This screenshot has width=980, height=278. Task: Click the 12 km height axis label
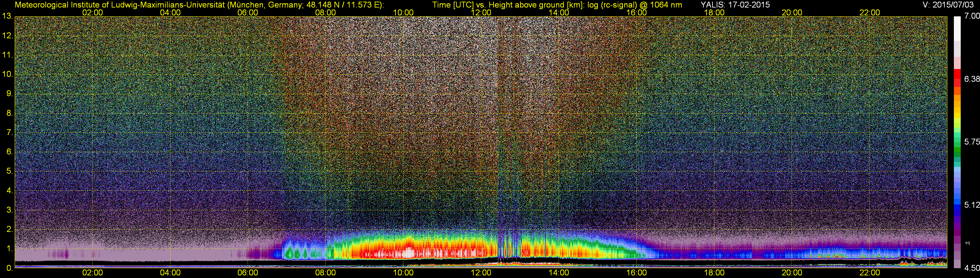point(7,36)
